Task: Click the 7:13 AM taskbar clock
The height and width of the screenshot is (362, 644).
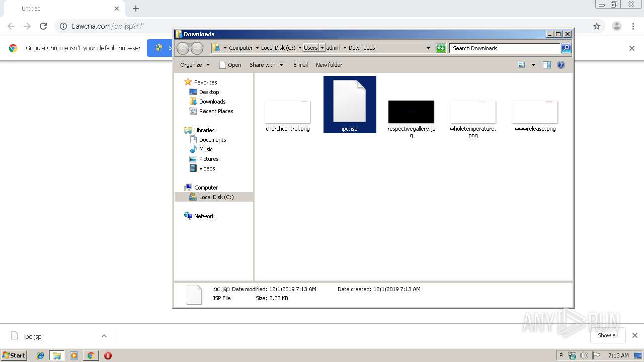Action: click(618, 355)
